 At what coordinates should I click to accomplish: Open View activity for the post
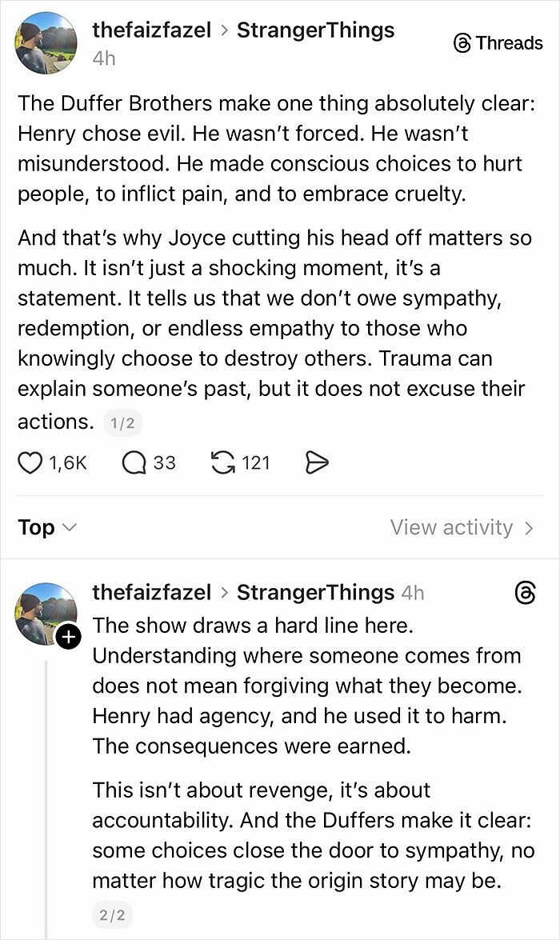pyautogui.click(x=453, y=527)
